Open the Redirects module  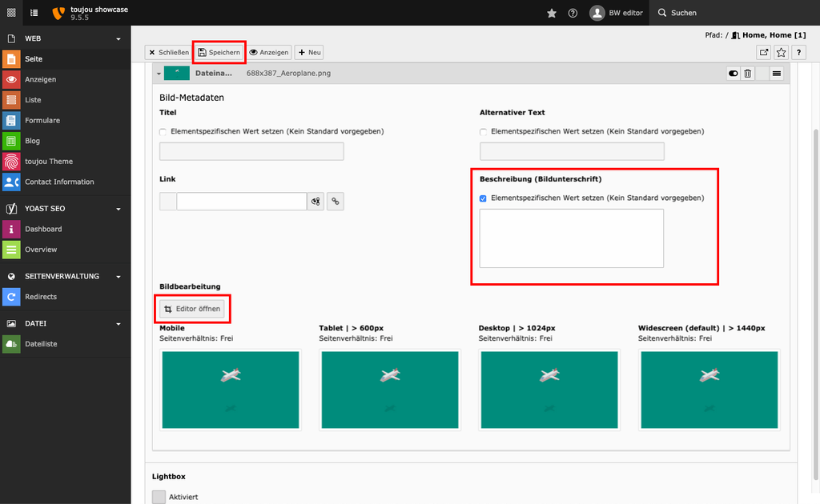tap(40, 297)
